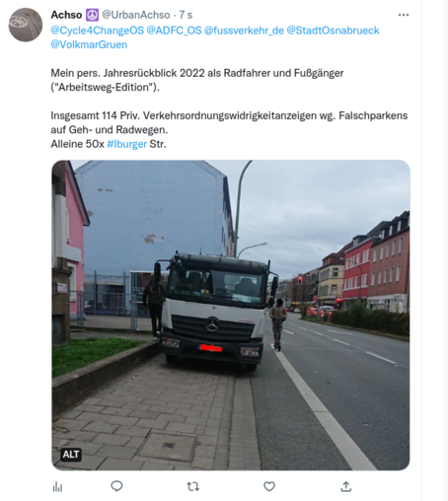Click the tweet text about Jahresrückblick 2022

tap(197, 80)
